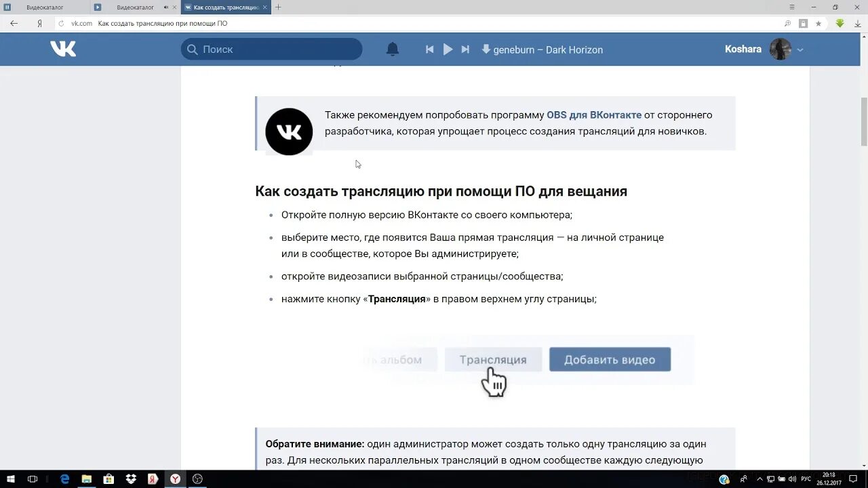Click the VK logo in the header

pyautogui.click(x=63, y=49)
